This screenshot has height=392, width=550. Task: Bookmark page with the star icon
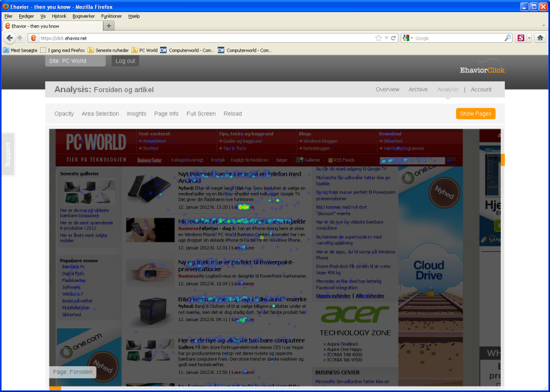378,38
